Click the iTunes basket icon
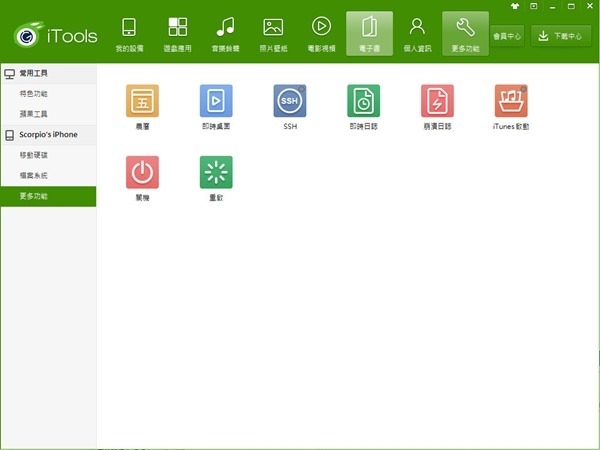This screenshot has width=600, height=450. (511, 101)
